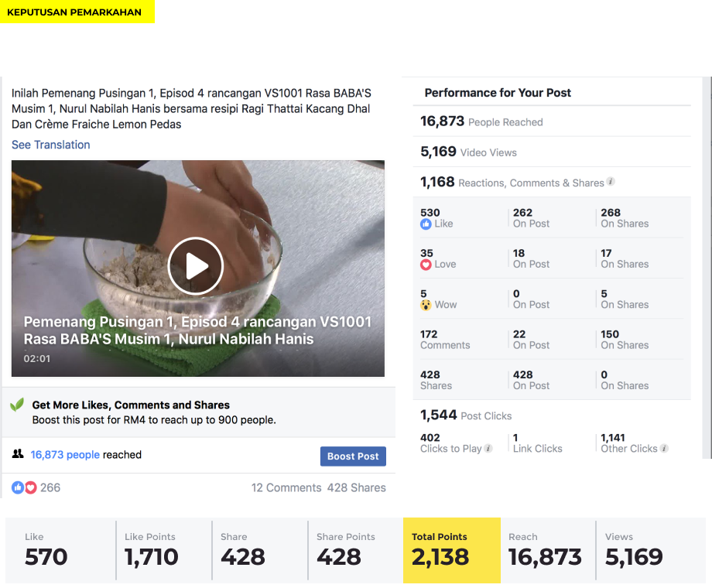Click the people reached silhouette icon
712x588 pixels.
(x=18, y=453)
